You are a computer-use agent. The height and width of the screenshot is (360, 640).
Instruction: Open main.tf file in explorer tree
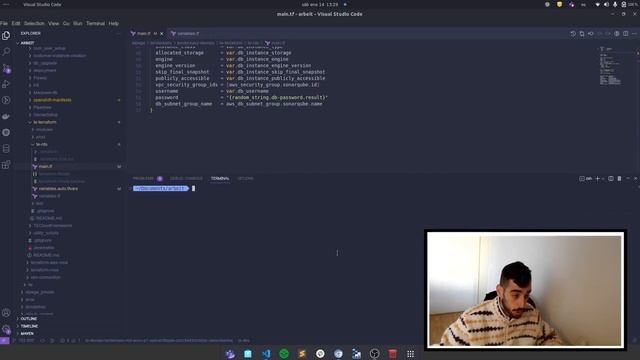(45, 167)
